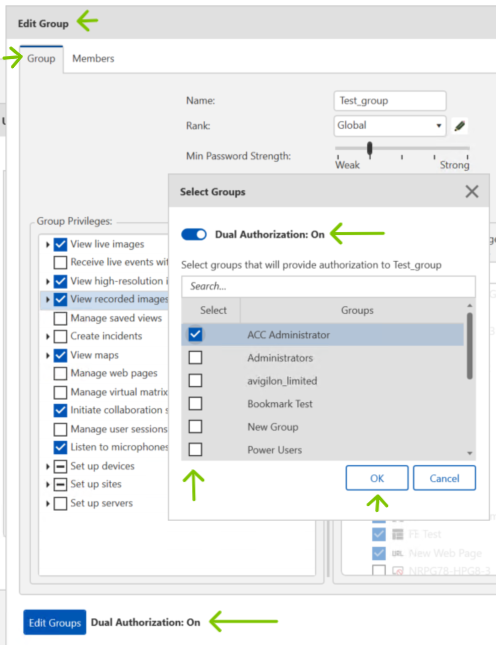Screen dimensions: 496x645
Task: Uncheck the FE Test item checkbox
Action: click(x=379, y=534)
